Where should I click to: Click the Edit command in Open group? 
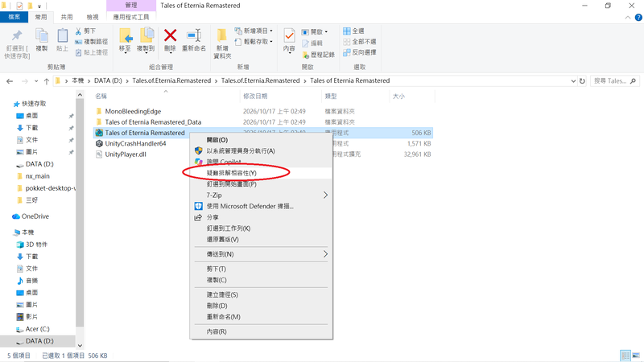(312, 43)
